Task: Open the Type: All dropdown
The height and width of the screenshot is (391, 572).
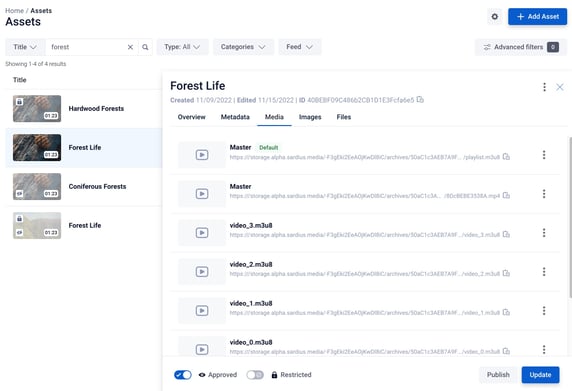Action: (x=182, y=47)
